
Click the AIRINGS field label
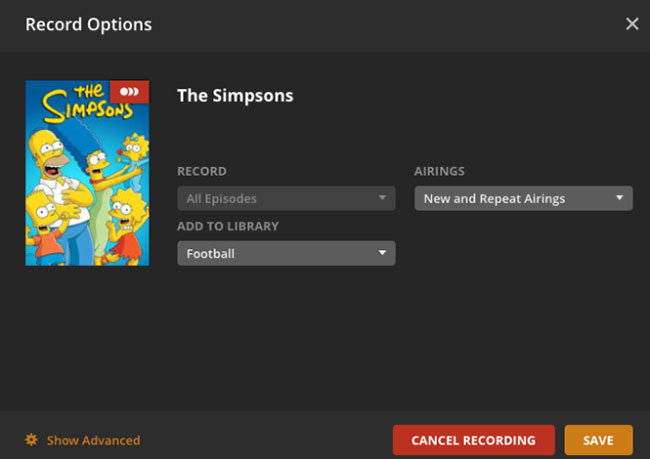(x=439, y=171)
